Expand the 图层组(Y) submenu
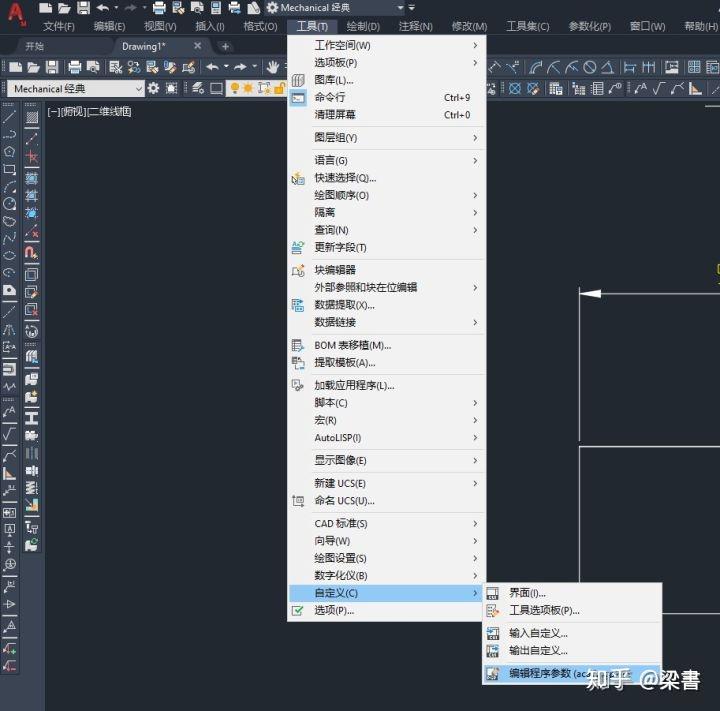This screenshot has width=720, height=711. click(387, 138)
